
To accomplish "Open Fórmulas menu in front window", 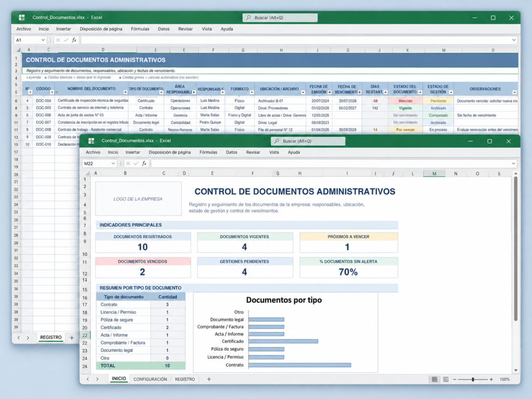I will [208, 152].
